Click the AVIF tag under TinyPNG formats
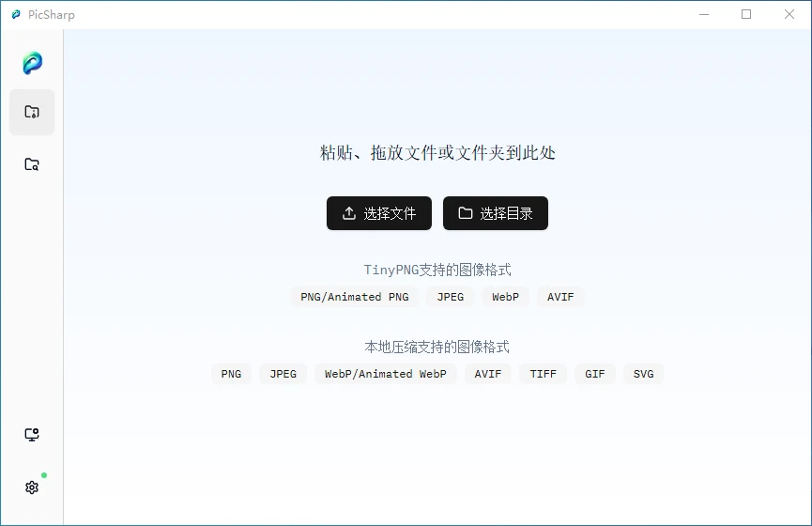This screenshot has width=812, height=526. [x=560, y=297]
